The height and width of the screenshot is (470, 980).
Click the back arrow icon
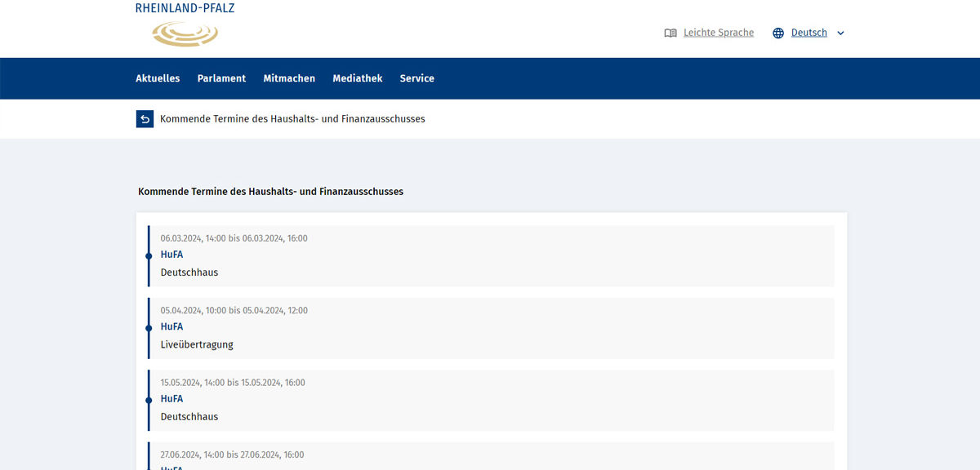tap(145, 119)
